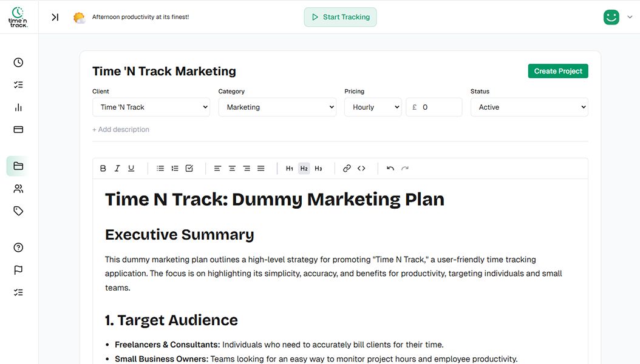Toggle italic formatting in editor toolbar
This screenshot has width=640, height=364.
click(x=117, y=168)
